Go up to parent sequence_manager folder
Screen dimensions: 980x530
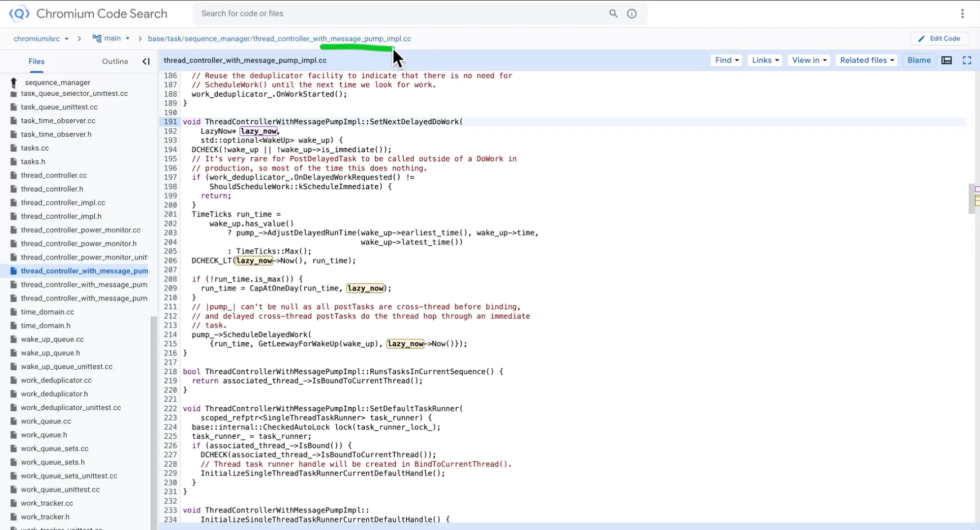pyautogui.click(x=13, y=82)
